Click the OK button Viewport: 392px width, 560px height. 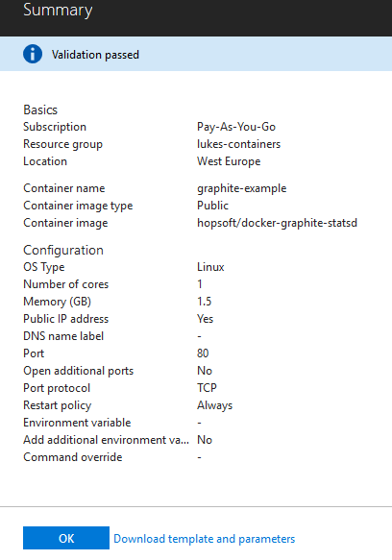pos(66,538)
